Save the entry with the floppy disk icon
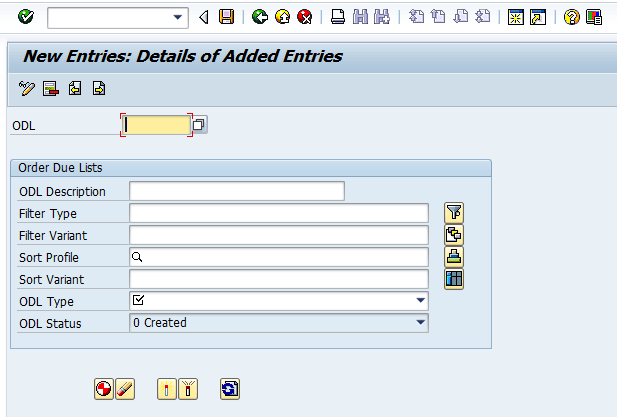 click(227, 17)
